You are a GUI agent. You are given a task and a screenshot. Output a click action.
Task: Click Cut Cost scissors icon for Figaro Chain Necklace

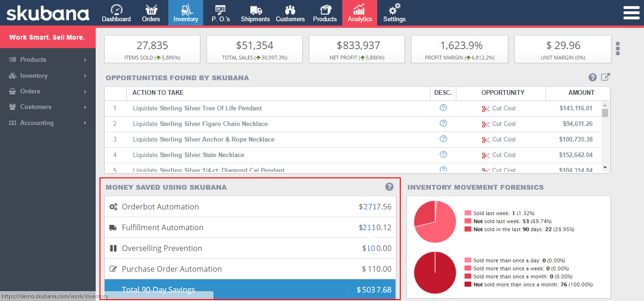pyautogui.click(x=486, y=124)
